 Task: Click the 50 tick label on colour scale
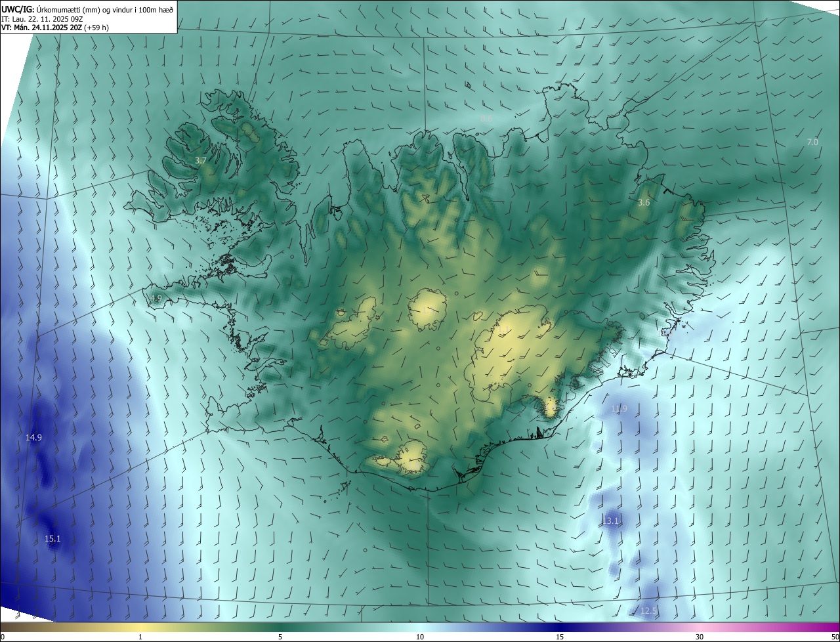point(835,637)
